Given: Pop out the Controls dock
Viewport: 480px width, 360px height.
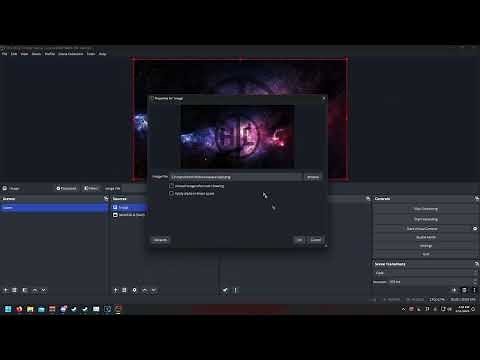Looking at the screenshot, I should click(x=477, y=199).
